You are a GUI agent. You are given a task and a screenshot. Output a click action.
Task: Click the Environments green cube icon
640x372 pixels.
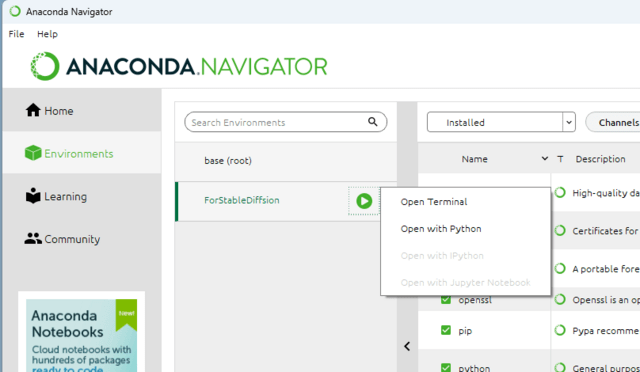click(x=33, y=153)
